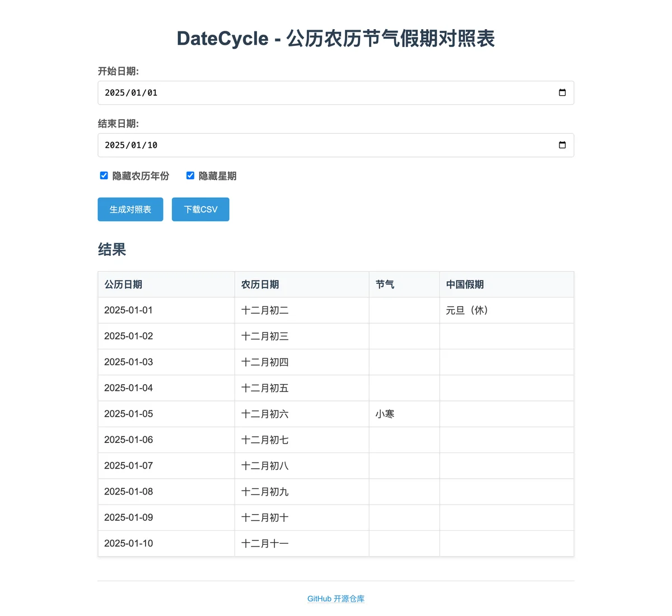Image resolution: width=672 pixels, height=616 pixels.
Task: Click the 结束日期 label
Action: point(118,124)
